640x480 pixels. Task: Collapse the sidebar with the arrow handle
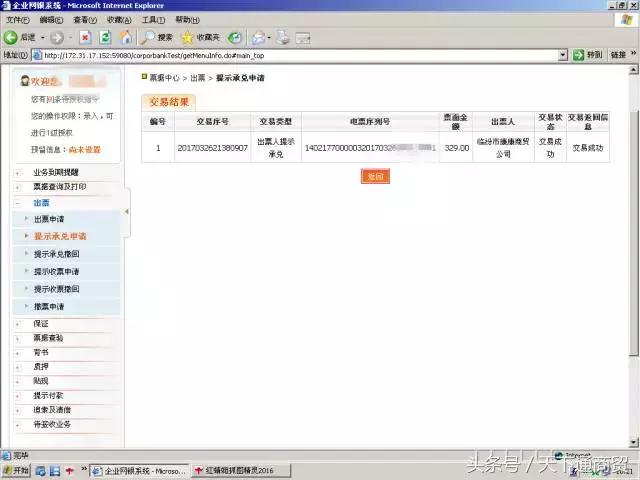(x=127, y=211)
